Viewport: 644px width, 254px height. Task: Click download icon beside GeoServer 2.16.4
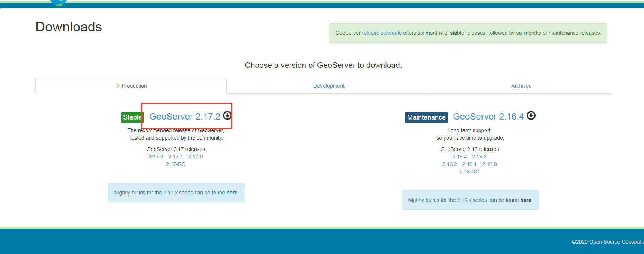pyautogui.click(x=531, y=115)
